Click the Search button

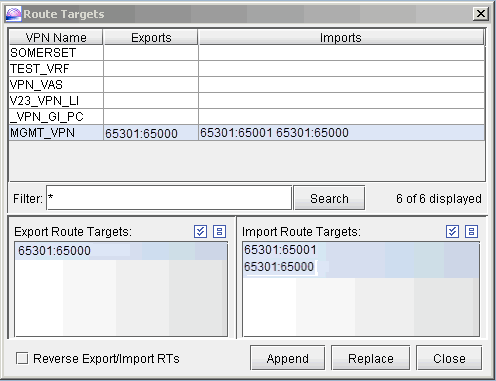[329, 198]
